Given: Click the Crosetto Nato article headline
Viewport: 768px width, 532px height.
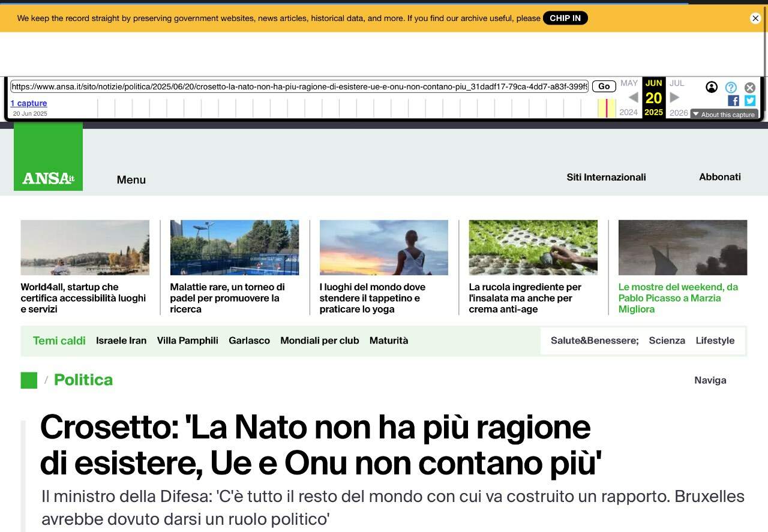Looking at the screenshot, I should [321, 445].
